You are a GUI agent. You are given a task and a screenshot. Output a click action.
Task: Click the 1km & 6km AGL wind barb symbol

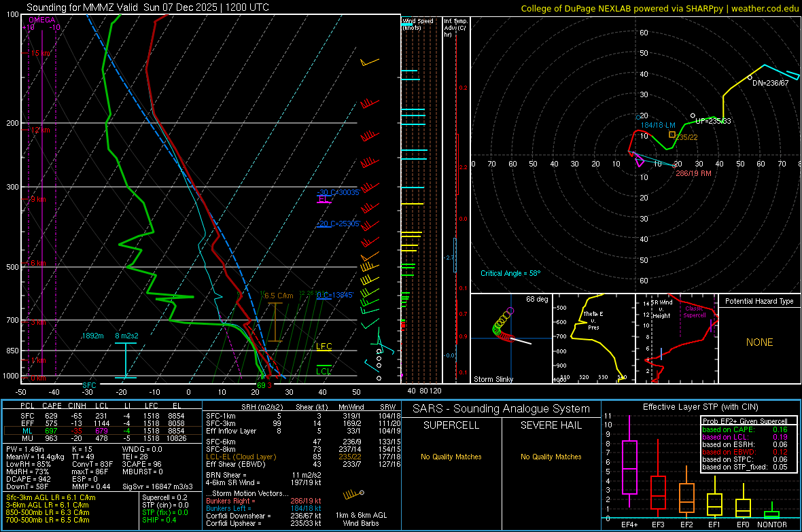click(x=353, y=495)
